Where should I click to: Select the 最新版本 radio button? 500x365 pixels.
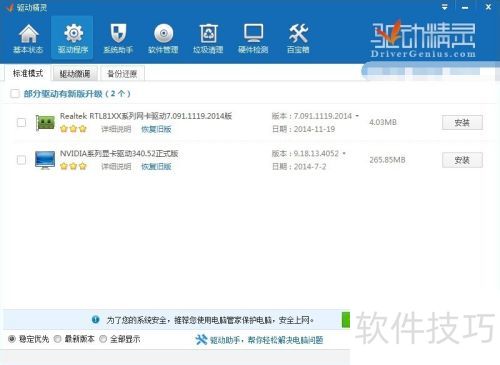(58, 339)
